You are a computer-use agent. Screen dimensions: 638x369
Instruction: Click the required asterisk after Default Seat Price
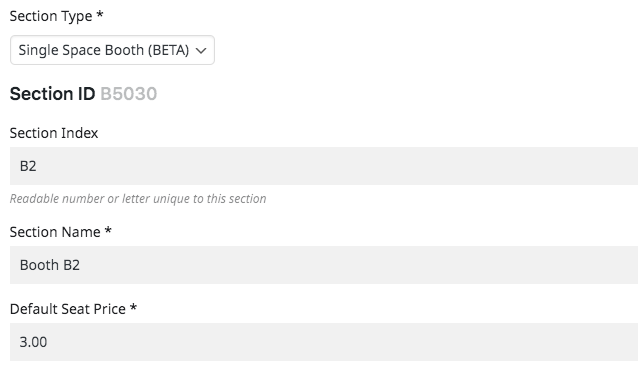pos(133,307)
